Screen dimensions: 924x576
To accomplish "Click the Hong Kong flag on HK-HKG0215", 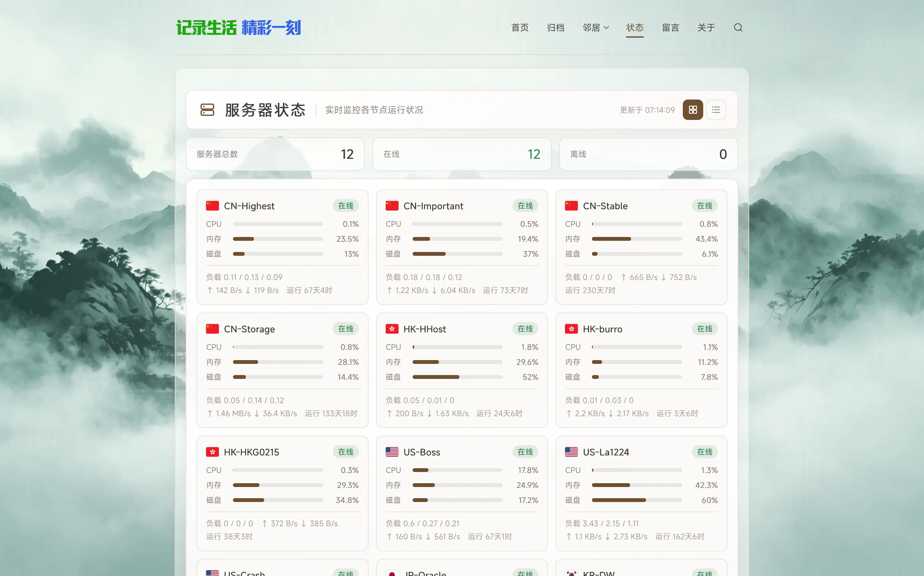I will click(212, 452).
